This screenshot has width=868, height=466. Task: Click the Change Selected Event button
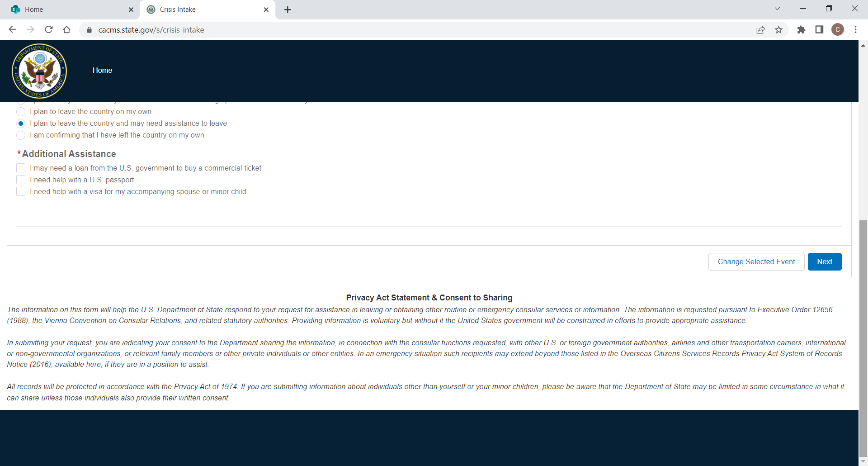coord(756,262)
